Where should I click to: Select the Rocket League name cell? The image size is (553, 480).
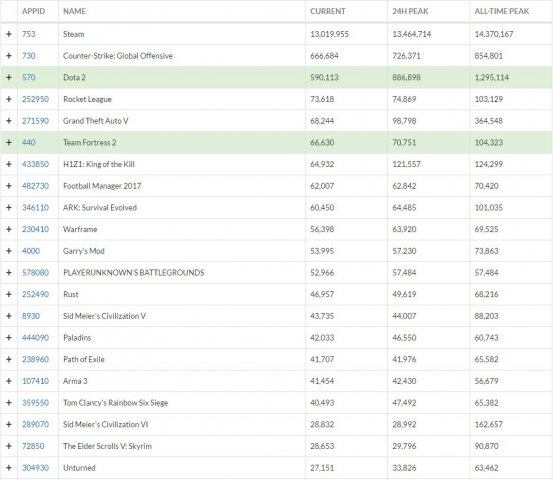[x=182, y=99]
